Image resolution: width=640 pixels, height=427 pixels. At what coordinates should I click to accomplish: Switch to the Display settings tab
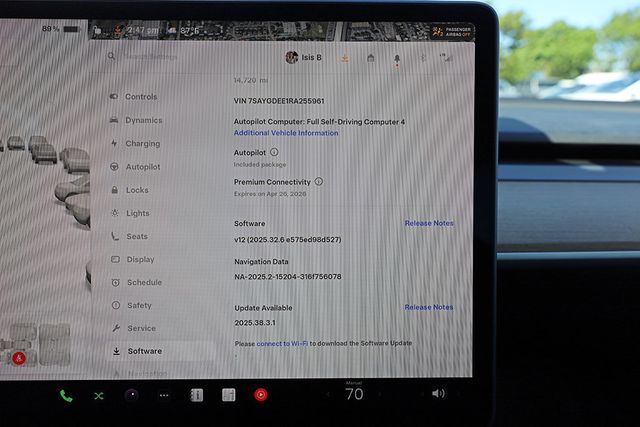140,260
